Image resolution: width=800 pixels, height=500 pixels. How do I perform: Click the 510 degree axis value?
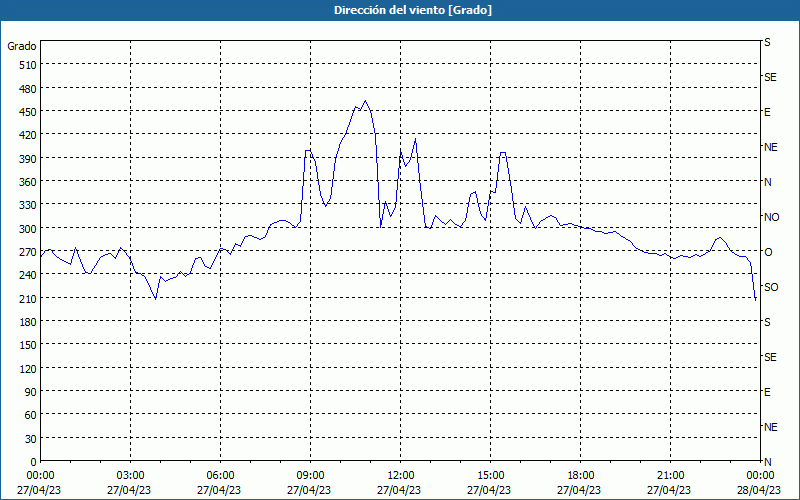coord(29,65)
